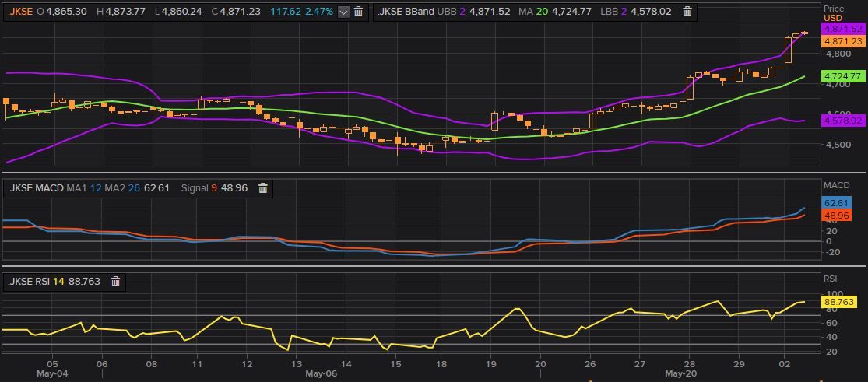
Task: Click the BBand header value 4,871.52
Action: point(490,11)
